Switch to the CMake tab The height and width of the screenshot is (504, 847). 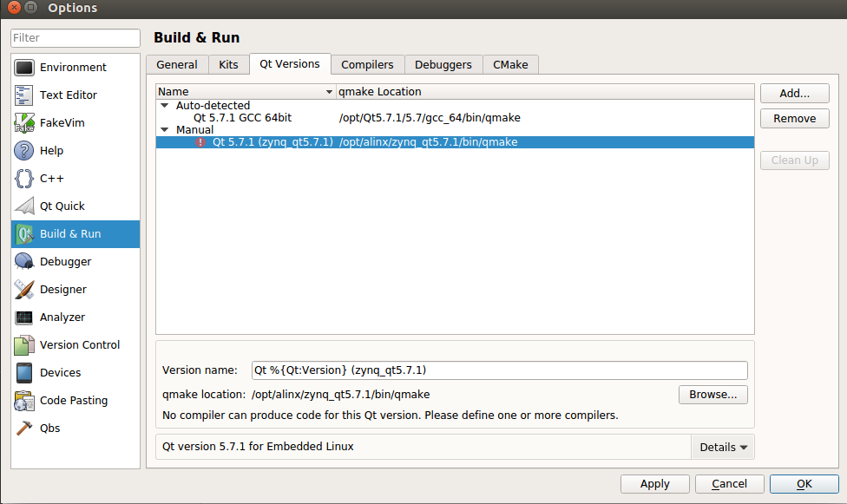coord(510,65)
